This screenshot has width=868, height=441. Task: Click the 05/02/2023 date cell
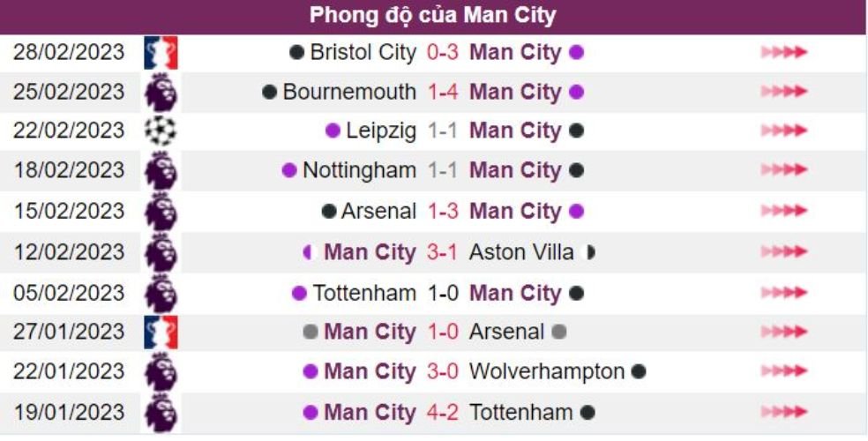click(70, 293)
